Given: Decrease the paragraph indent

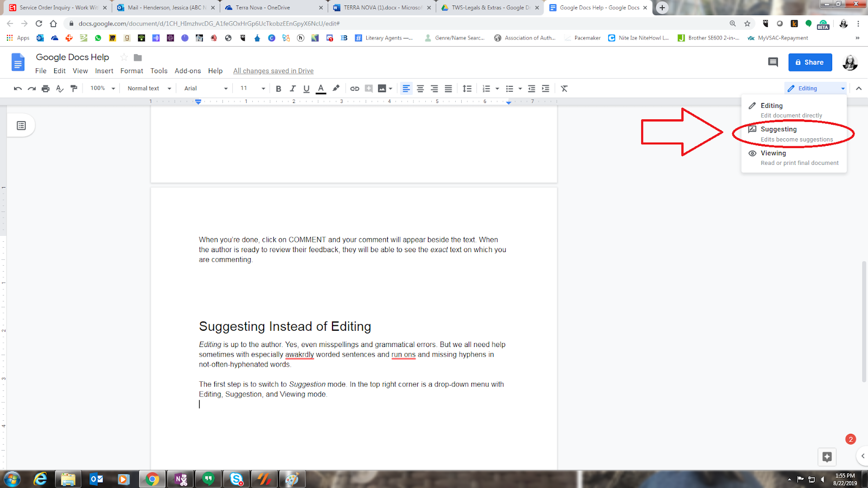Looking at the screenshot, I should 532,88.
